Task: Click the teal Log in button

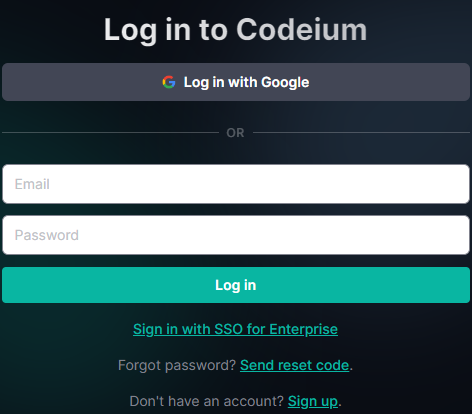Action: [236, 285]
